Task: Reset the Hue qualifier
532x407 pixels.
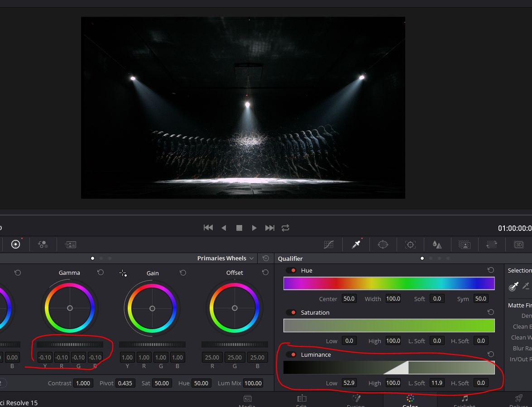Action: (x=491, y=270)
